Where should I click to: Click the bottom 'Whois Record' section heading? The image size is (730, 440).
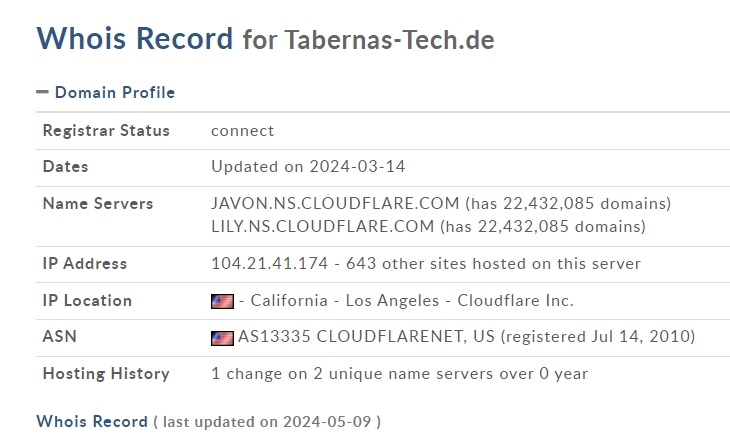pos(92,421)
